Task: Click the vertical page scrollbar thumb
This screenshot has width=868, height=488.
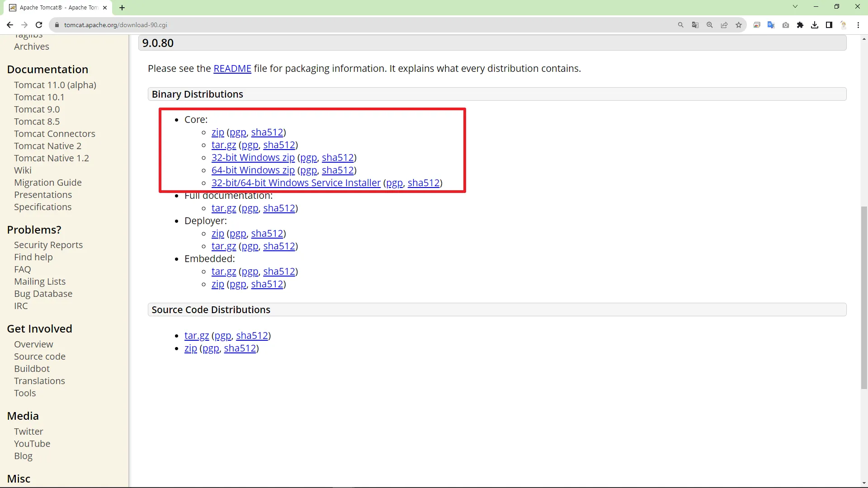Action: pyautogui.click(x=864, y=297)
